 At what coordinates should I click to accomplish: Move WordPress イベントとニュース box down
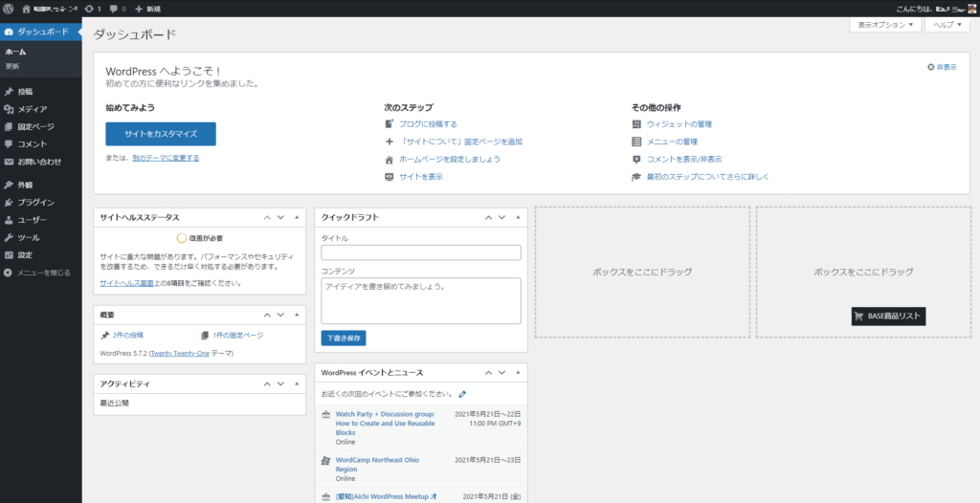pos(501,372)
